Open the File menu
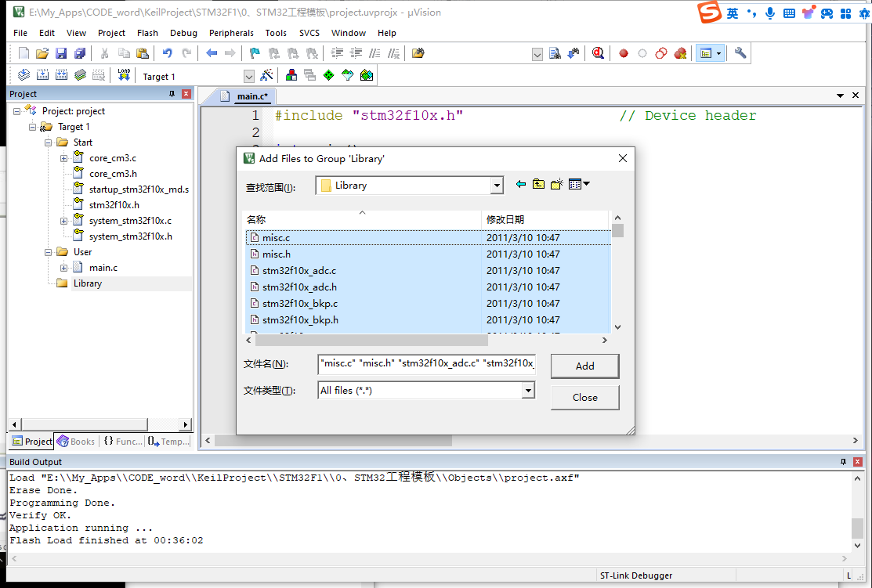 point(20,33)
